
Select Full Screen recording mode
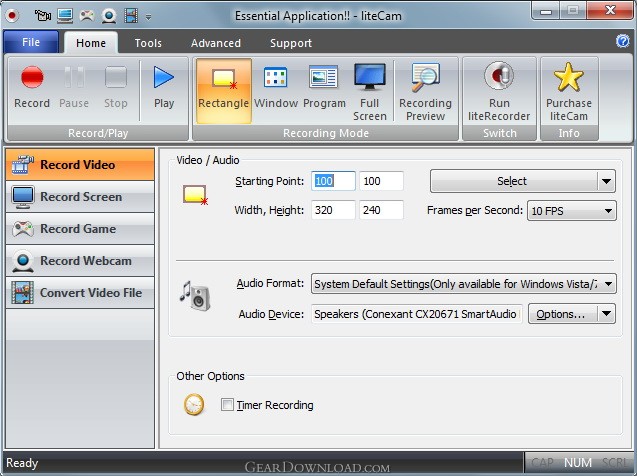coord(369,91)
